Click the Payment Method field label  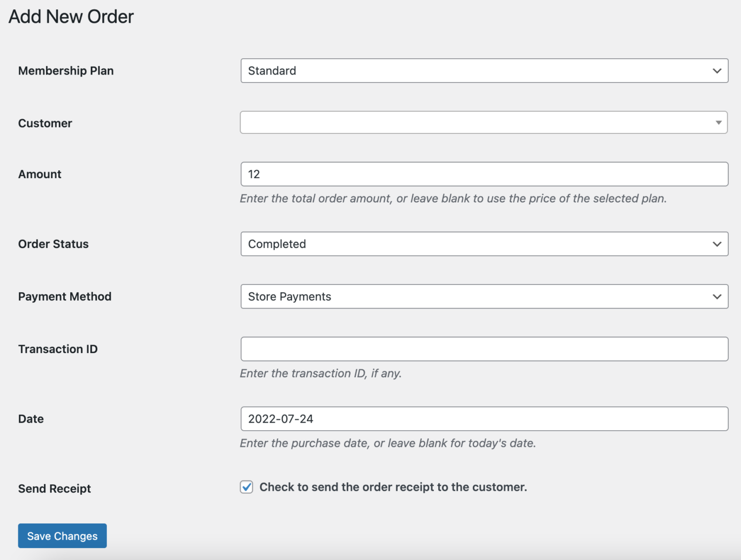click(x=65, y=296)
